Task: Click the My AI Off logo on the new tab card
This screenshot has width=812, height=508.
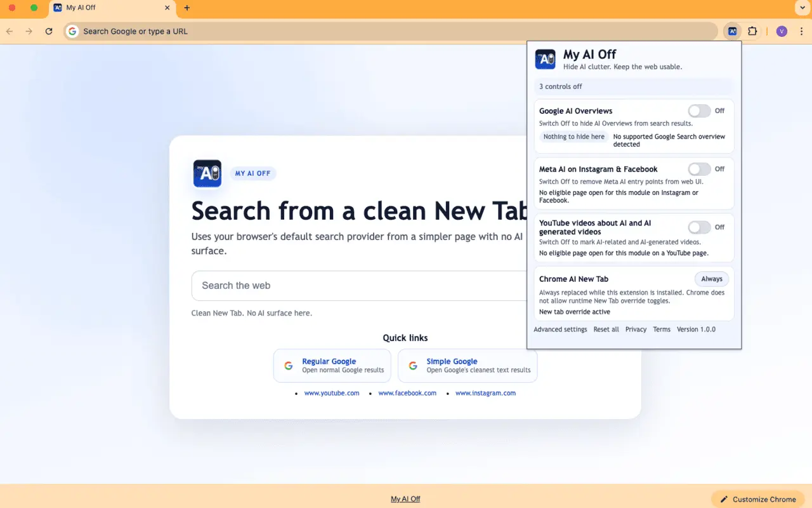Action: (207, 173)
